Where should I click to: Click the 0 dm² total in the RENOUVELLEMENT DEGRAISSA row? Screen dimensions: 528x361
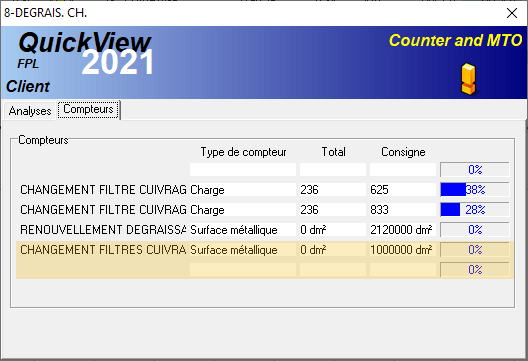click(x=333, y=230)
